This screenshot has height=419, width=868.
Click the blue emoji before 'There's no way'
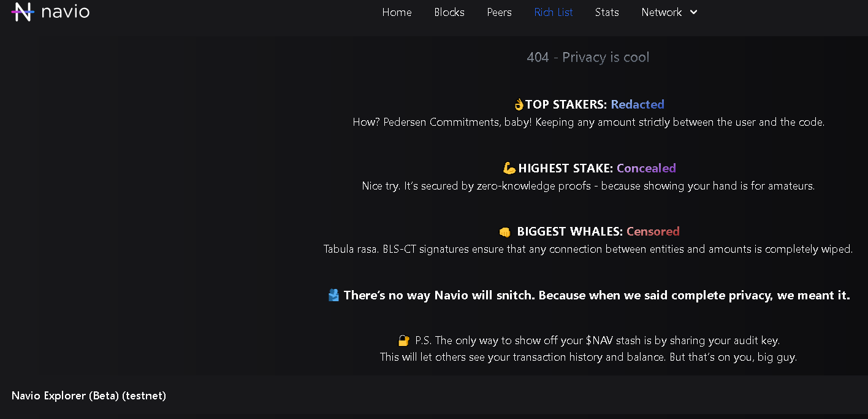[333, 295]
